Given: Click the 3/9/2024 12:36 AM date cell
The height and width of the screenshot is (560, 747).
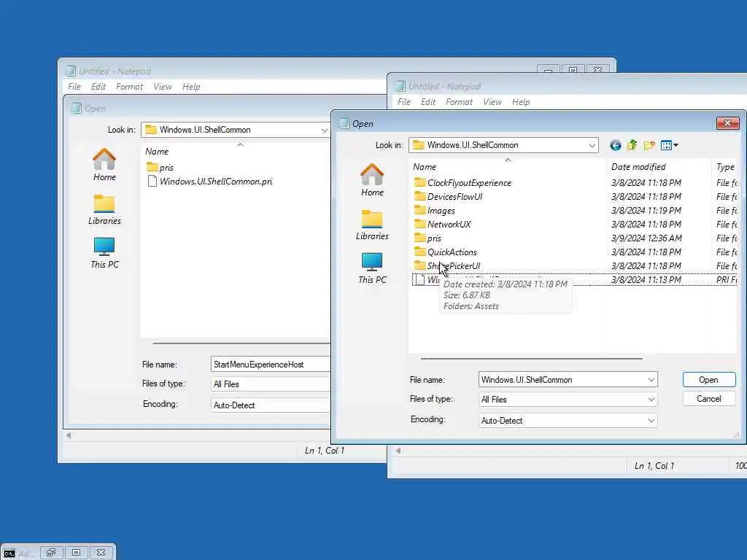Looking at the screenshot, I should [x=646, y=238].
